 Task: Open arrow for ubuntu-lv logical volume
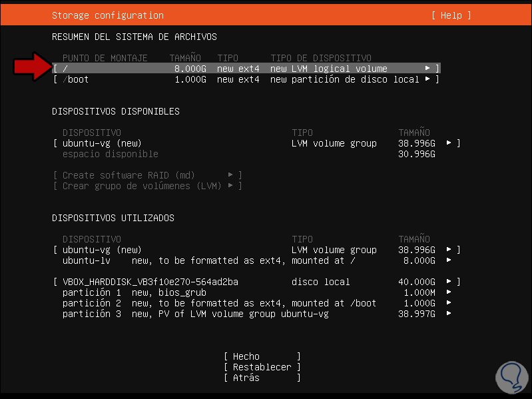pos(449,260)
